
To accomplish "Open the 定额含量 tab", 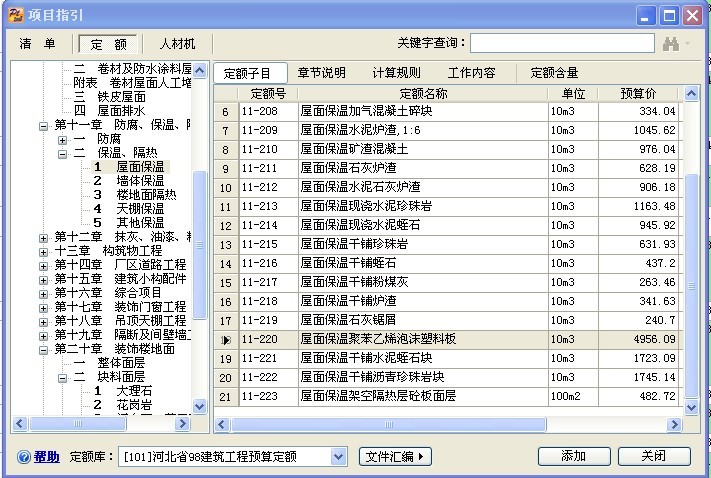I will click(x=554, y=73).
